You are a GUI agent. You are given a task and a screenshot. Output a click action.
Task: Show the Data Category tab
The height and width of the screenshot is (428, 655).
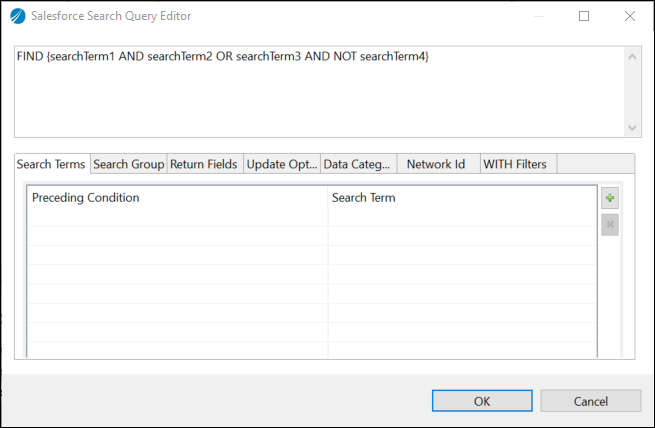(357, 164)
